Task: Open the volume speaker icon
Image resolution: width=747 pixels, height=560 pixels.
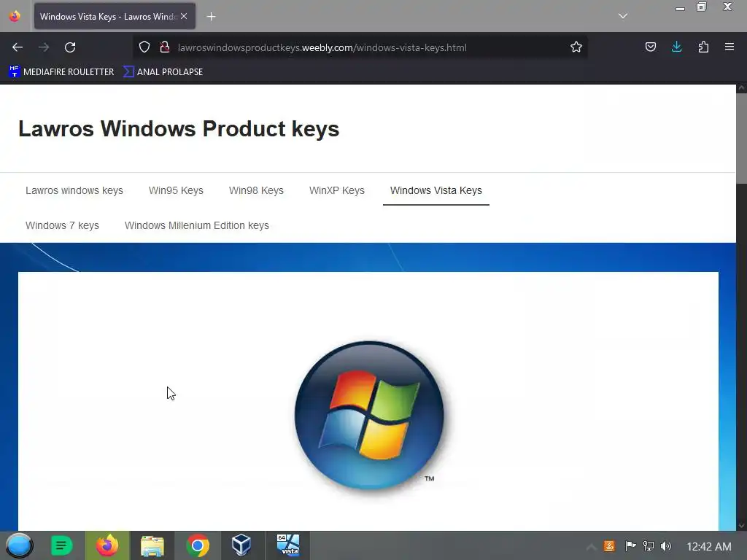Action: pos(666,546)
